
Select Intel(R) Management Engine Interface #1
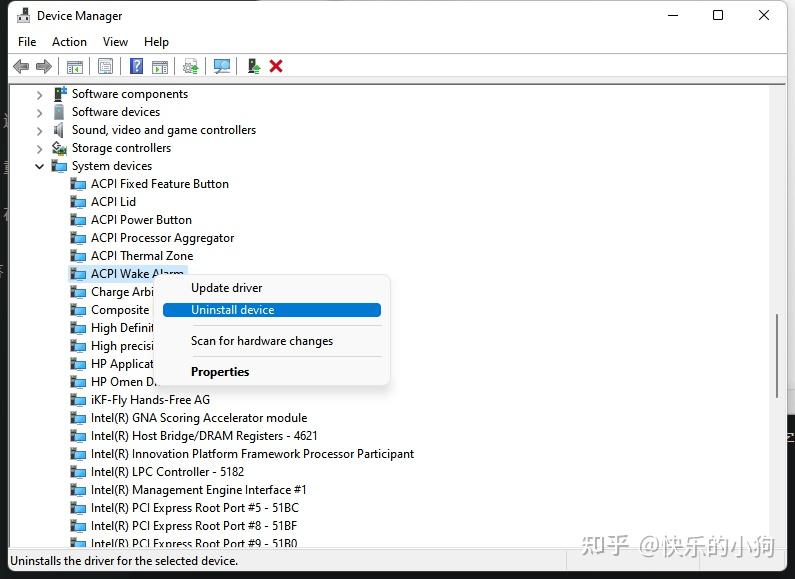(x=198, y=490)
